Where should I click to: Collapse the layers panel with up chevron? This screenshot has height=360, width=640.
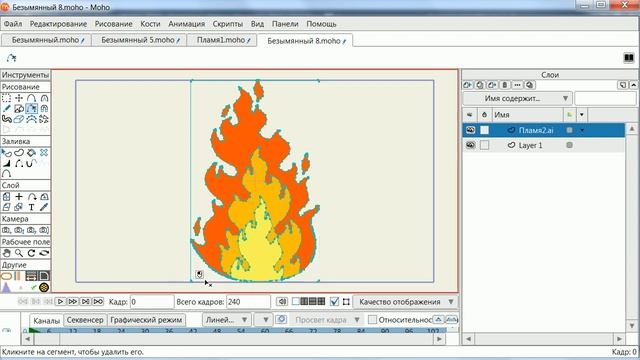pyautogui.click(x=633, y=85)
